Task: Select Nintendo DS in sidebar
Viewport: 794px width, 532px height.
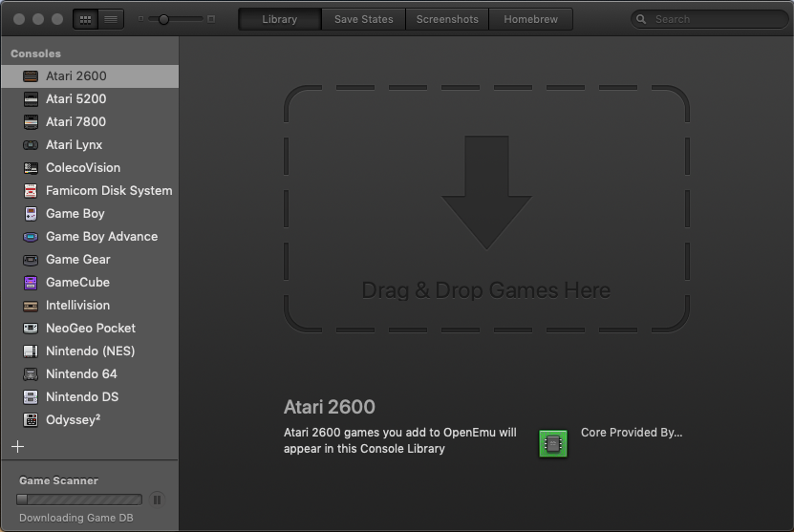Action: [x=82, y=397]
